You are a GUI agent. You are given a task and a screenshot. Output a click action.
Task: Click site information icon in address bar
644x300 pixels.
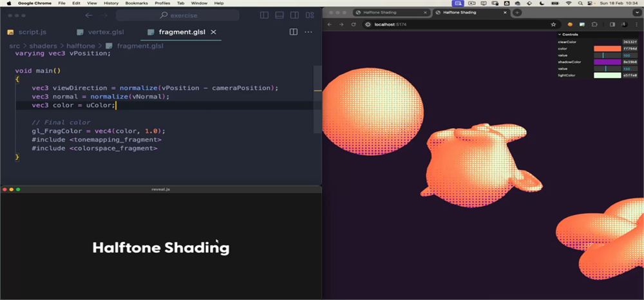(368, 24)
